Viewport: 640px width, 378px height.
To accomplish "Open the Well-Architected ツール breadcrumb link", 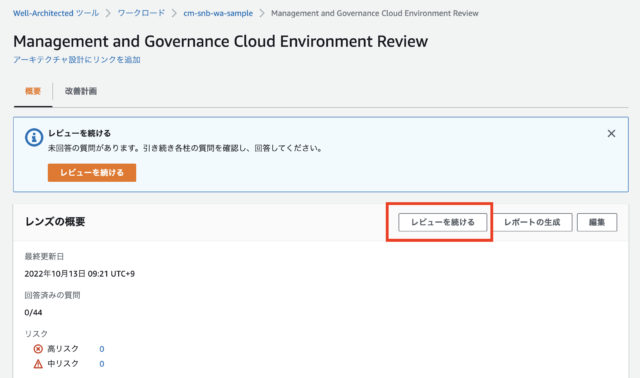I will click(x=56, y=13).
